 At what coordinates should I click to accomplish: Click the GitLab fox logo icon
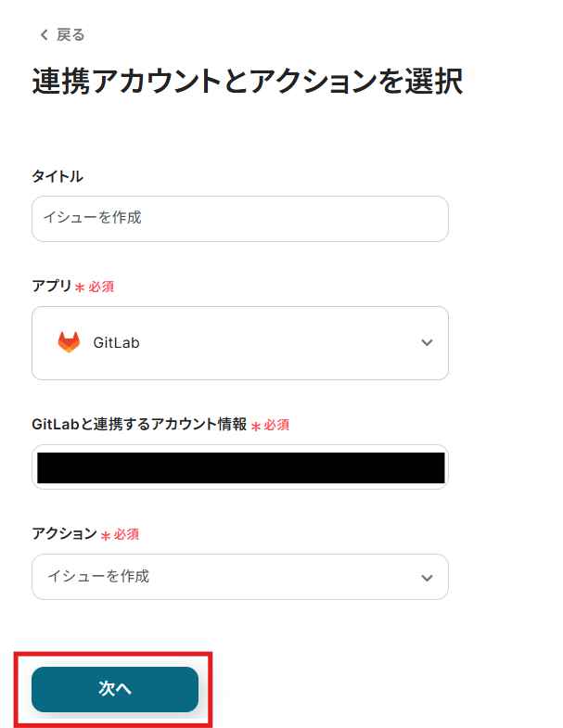tap(69, 342)
